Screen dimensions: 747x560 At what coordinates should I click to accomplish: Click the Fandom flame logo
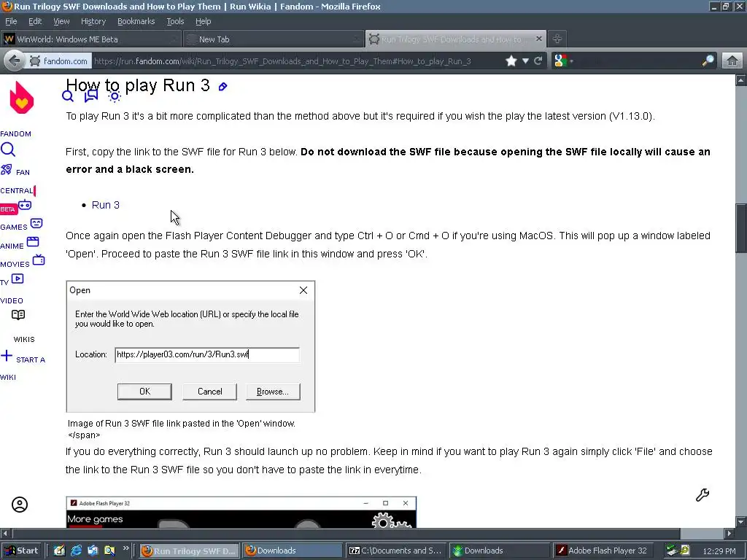[21, 98]
